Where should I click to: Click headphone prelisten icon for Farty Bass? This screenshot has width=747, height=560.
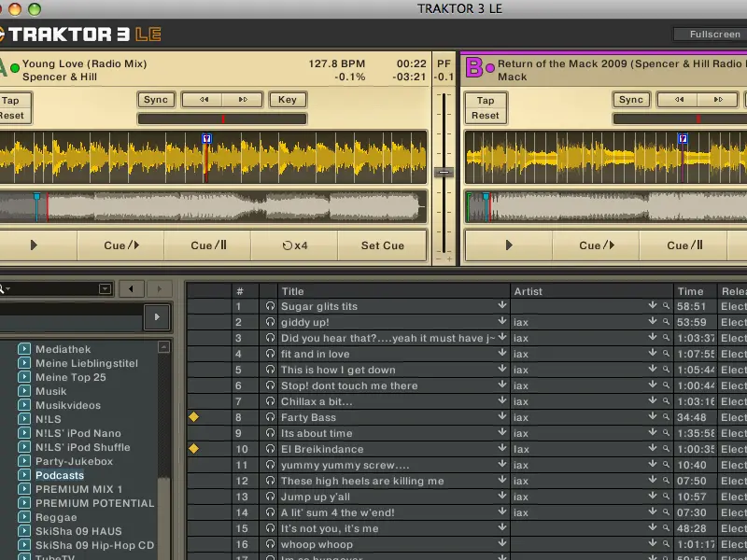[x=270, y=417]
